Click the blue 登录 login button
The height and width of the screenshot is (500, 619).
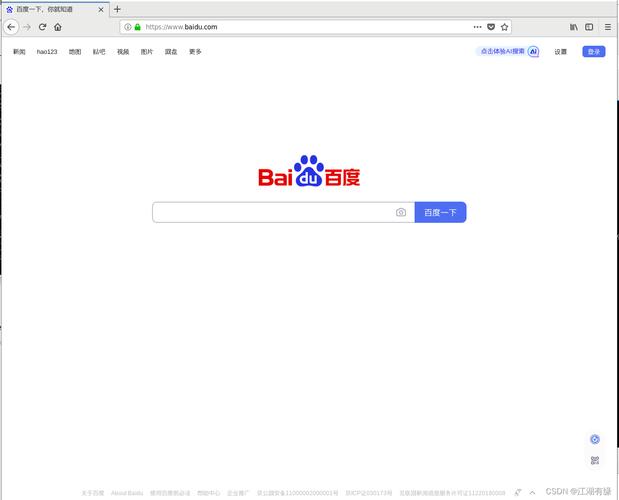click(x=594, y=51)
